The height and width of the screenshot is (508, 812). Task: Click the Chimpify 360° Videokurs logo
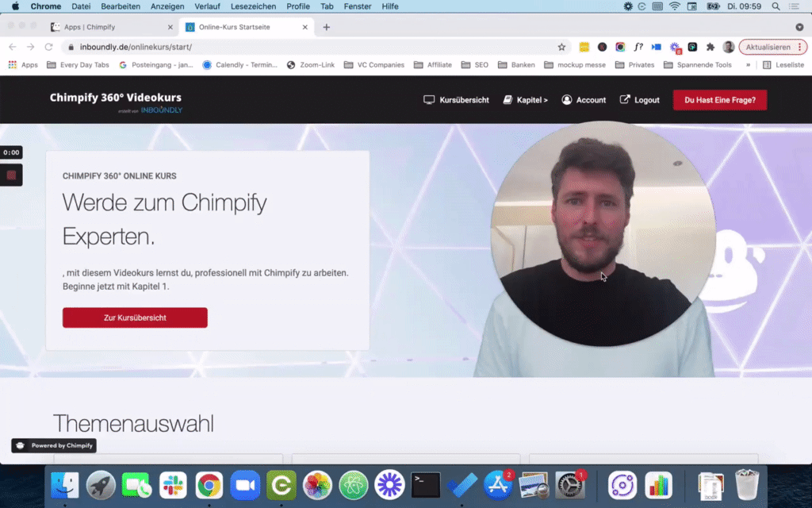(x=116, y=102)
